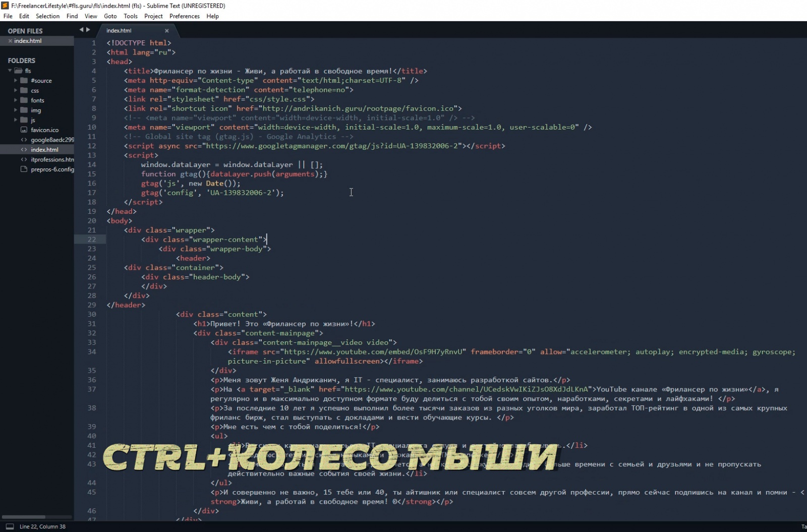Click the favicon.ico image file icon
Image resolution: width=807 pixels, height=532 pixels.
click(24, 130)
